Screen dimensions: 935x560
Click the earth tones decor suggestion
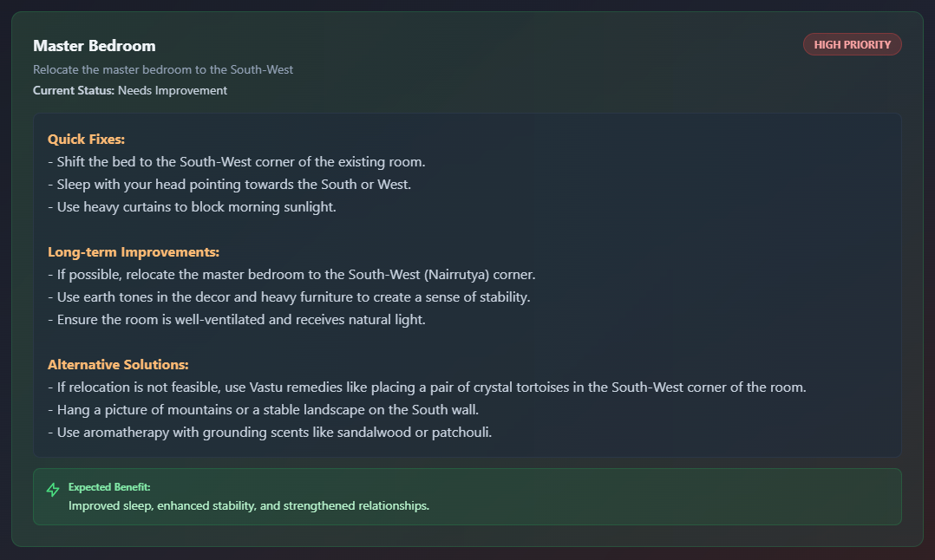pyautogui.click(x=289, y=297)
